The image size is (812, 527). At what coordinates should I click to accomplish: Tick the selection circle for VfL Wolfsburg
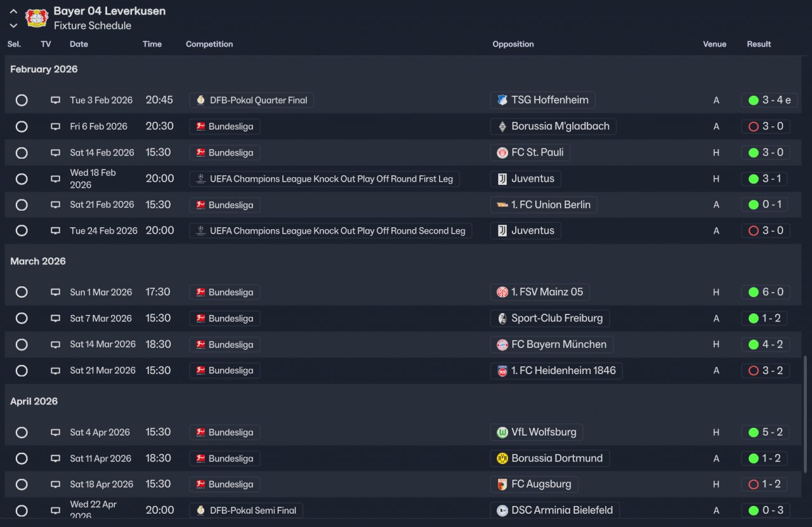[x=22, y=432]
